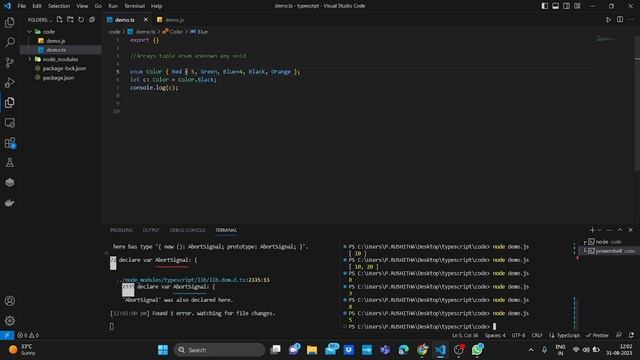Image resolution: width=640 pixels, height=360 pixels.
Task: Open Blue breadcrumb symbol dropdown
Action: [199, 31]
